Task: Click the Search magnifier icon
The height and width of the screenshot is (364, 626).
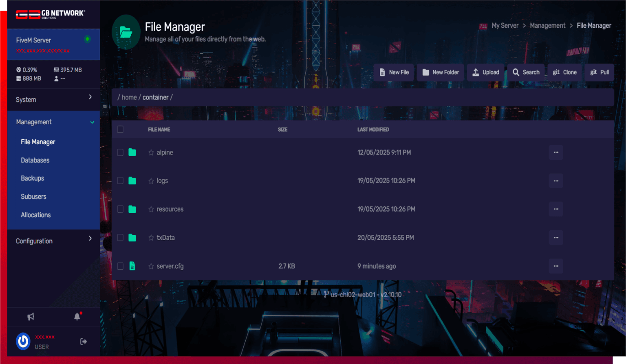Action: click(x=516, y=72)
